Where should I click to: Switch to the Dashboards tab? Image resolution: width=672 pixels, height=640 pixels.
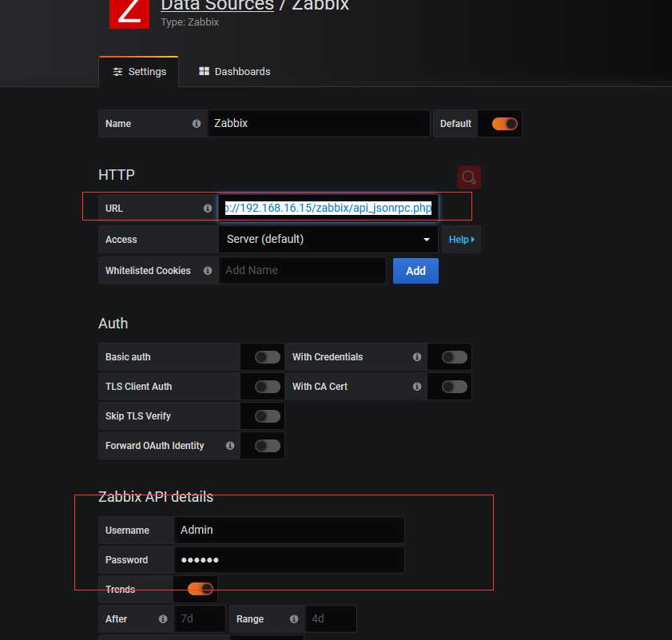[x=234, y=72]
